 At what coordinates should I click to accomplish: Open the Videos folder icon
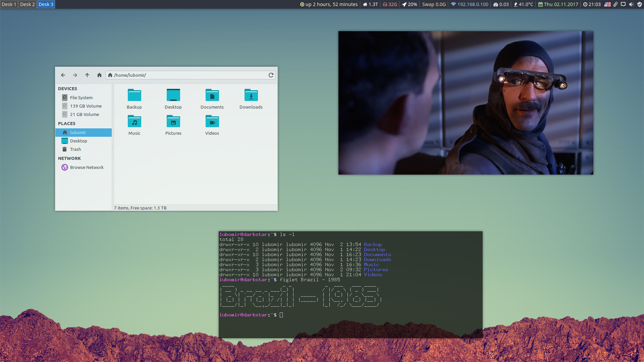212,122
